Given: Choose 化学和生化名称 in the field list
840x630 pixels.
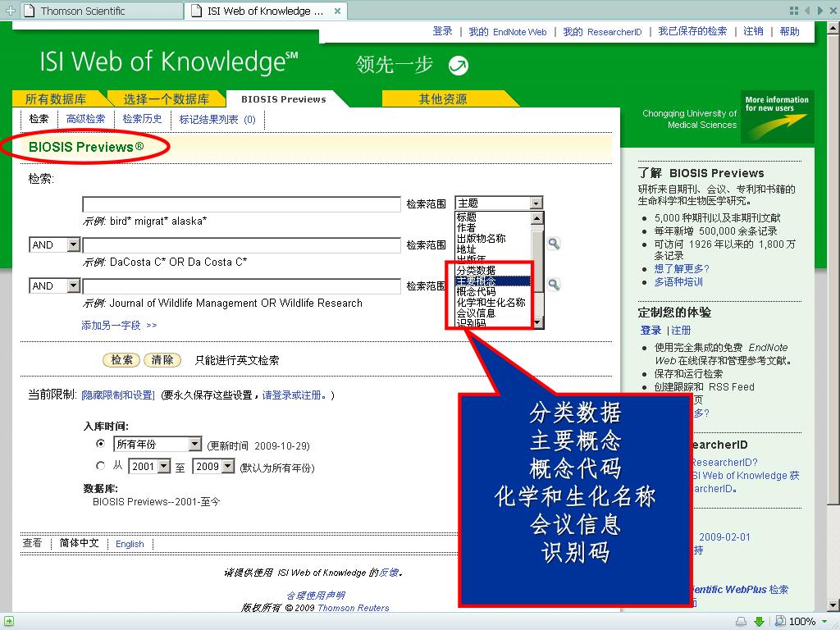Looking at the screenshot, I should point(491,302).
